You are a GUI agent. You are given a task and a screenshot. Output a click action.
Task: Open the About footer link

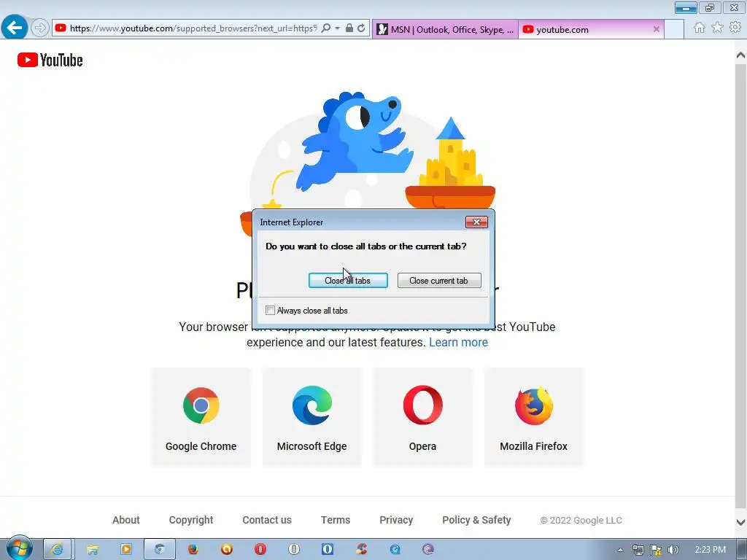point(126,520)
